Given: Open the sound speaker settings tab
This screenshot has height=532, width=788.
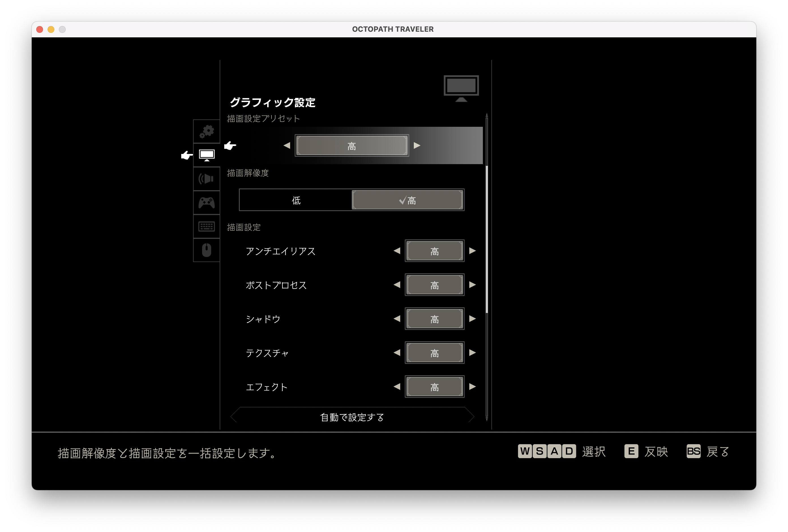Looking at the screenshot, I should [207, 179].
